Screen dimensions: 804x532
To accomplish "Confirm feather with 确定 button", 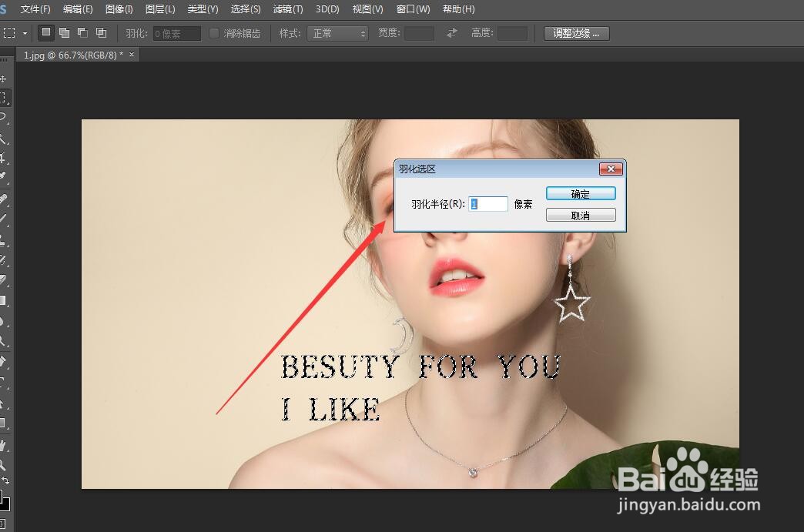I will coord(581,194).
